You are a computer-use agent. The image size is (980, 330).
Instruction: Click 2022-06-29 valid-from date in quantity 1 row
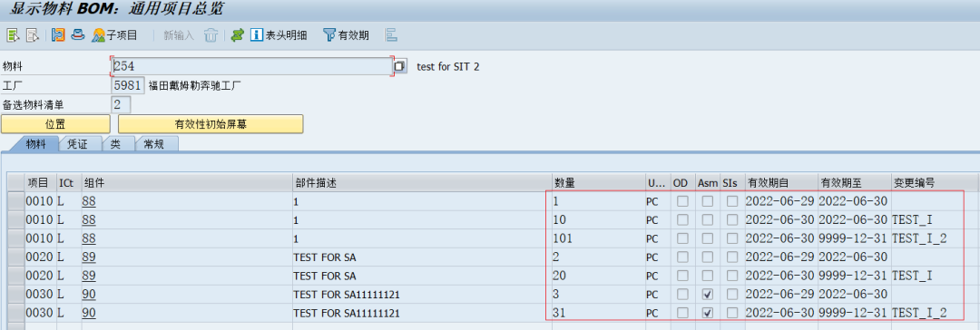[780, 201]
